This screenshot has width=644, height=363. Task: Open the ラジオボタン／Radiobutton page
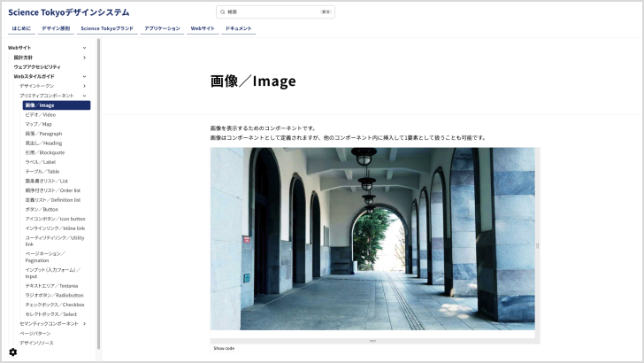point(55,295)
